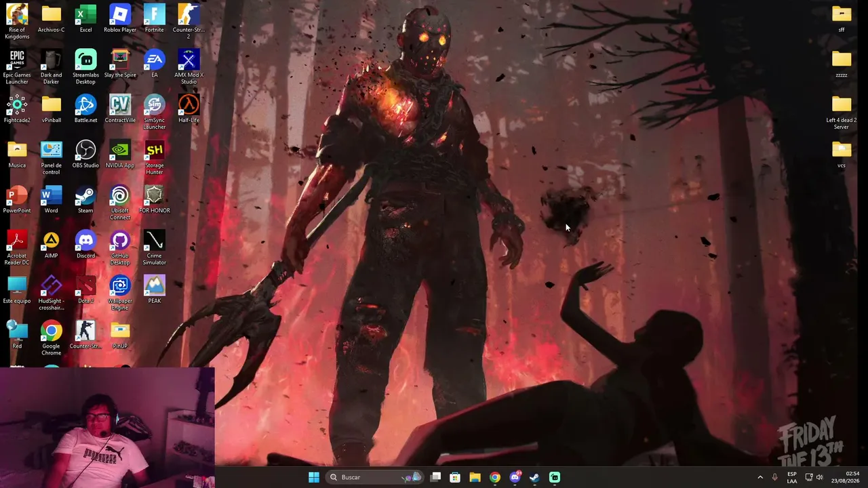Select the Ubisoft Connect desktop icon
Screen dimensions: 868x488
(120, 203)
